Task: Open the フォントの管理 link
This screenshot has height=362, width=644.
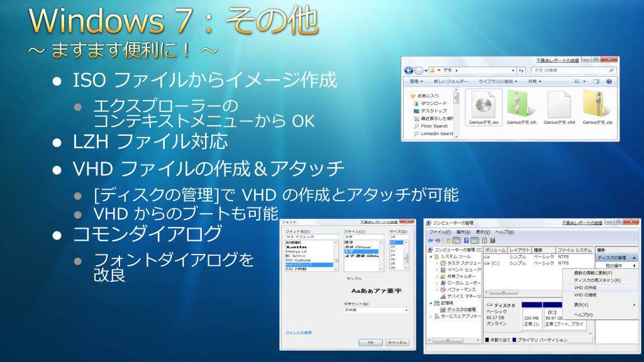Action: 299,332
